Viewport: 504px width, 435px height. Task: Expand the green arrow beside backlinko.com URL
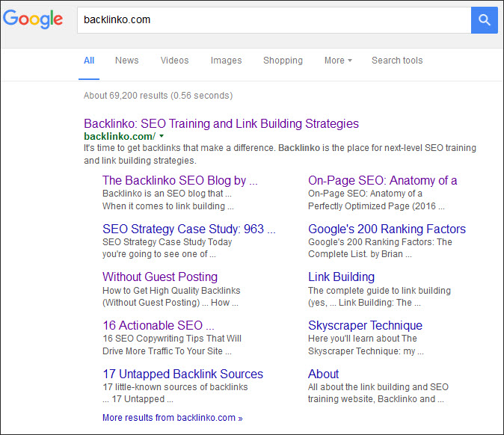click(162, 137)
